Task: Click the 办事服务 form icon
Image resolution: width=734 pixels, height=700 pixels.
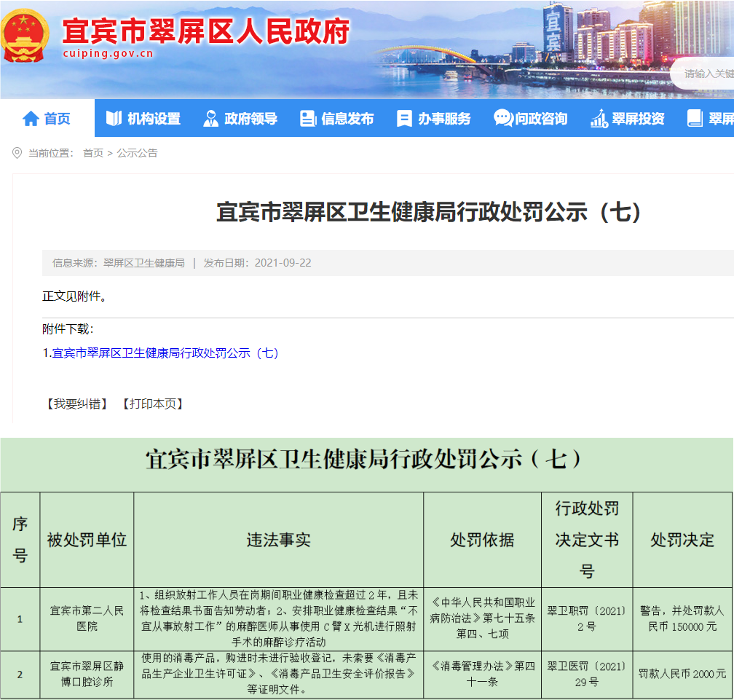Action: 404,119
